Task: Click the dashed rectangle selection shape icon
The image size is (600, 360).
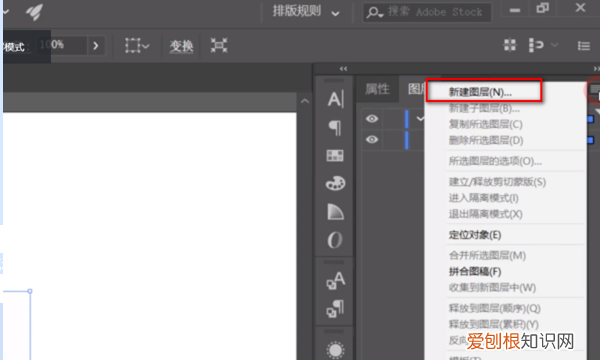Action: pyautogui.click(x=133, y=46)
